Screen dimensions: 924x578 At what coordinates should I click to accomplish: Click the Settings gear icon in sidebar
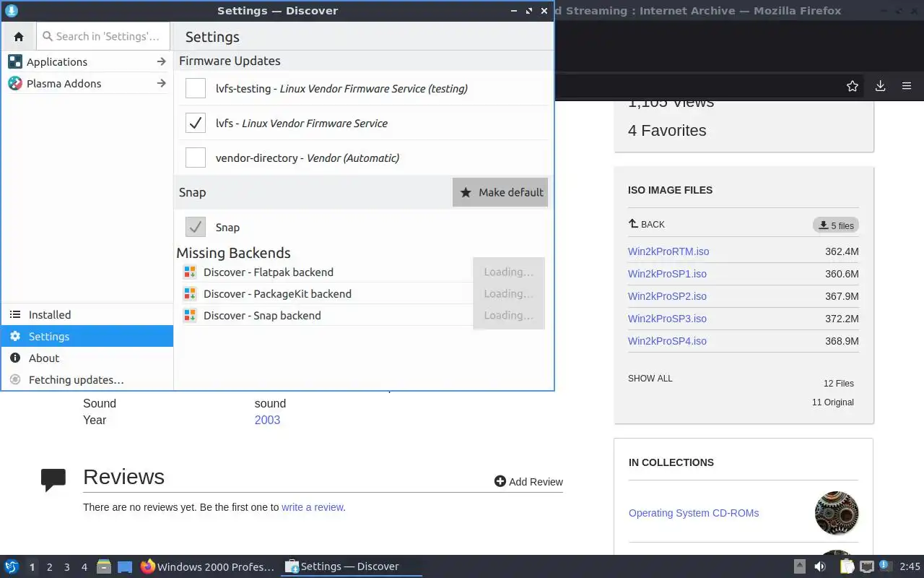click(15, 336)
